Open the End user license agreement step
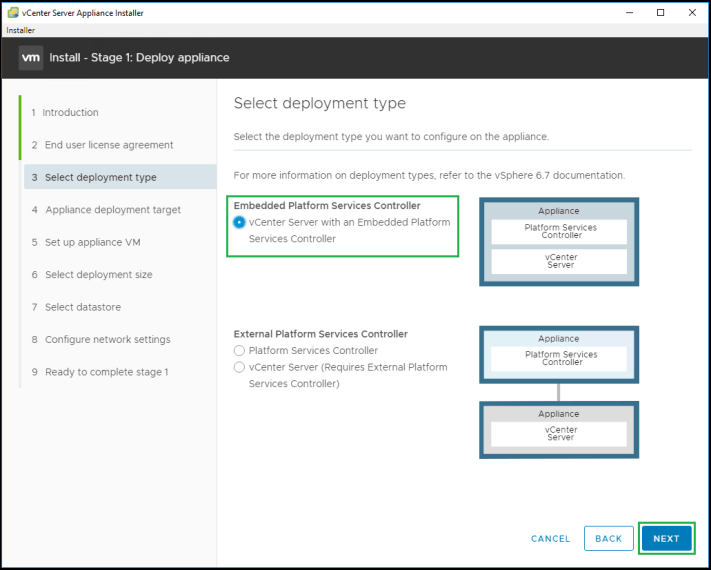 click(108, 145)
